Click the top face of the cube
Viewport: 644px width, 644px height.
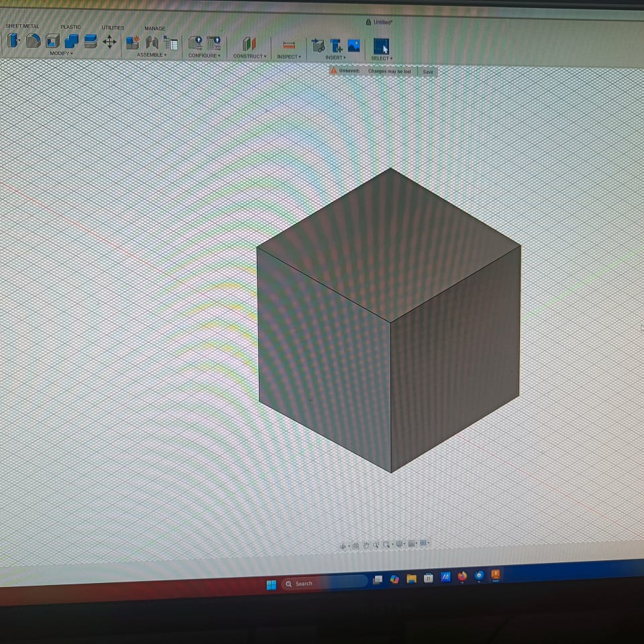click(389, 246)
